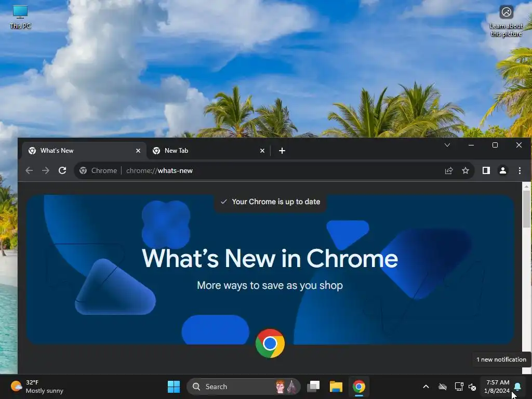Click the 'What's New in Chrome' heading

tap(270, 259)
